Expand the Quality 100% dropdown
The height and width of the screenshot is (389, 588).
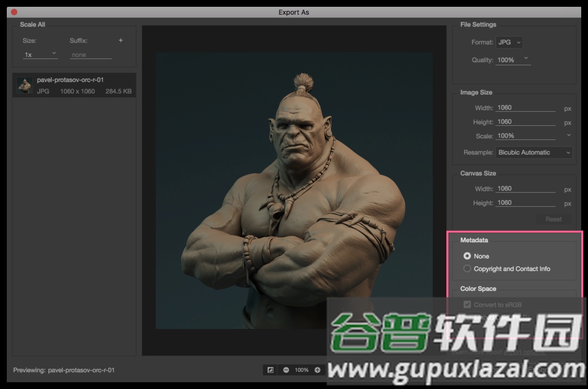click(513, 60)
